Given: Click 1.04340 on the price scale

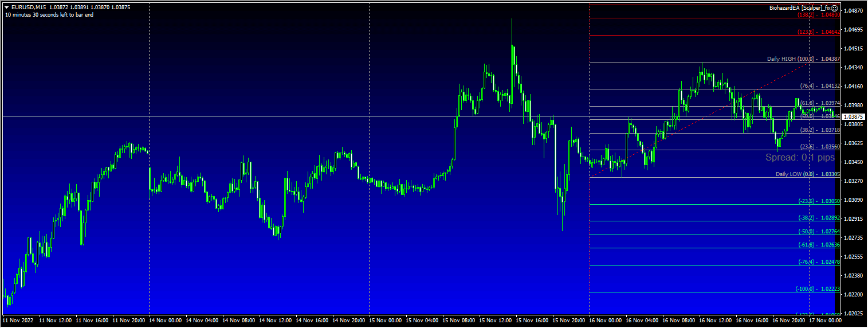Looking at the screenshot, I should [x=854, y=68].
